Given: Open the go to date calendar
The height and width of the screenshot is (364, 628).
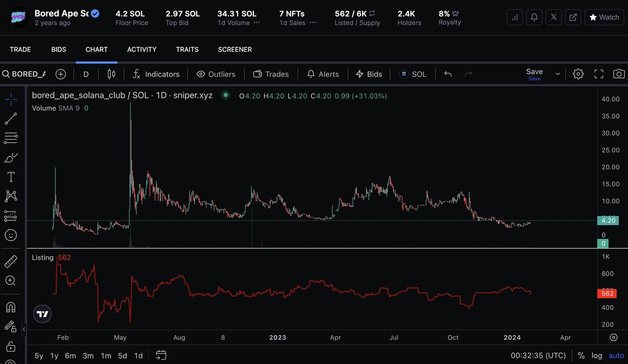Looking at the screenshot, I should [161, 356].
